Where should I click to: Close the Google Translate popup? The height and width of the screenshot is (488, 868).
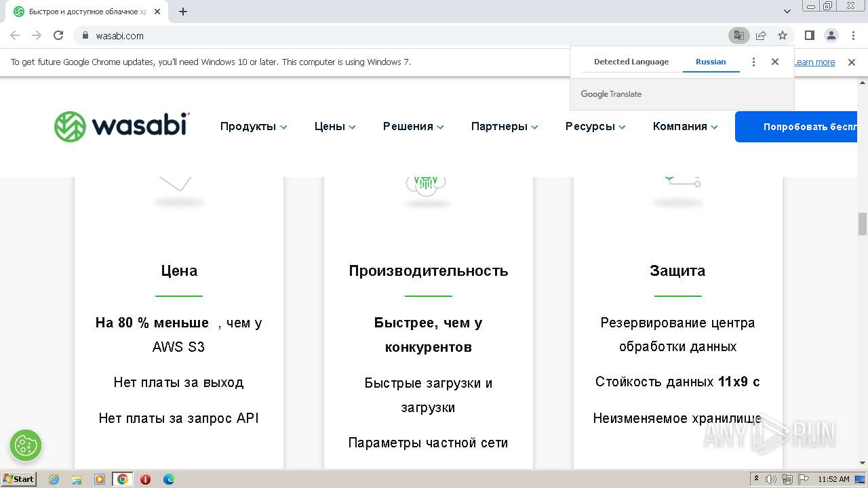[x=775, y=62]
